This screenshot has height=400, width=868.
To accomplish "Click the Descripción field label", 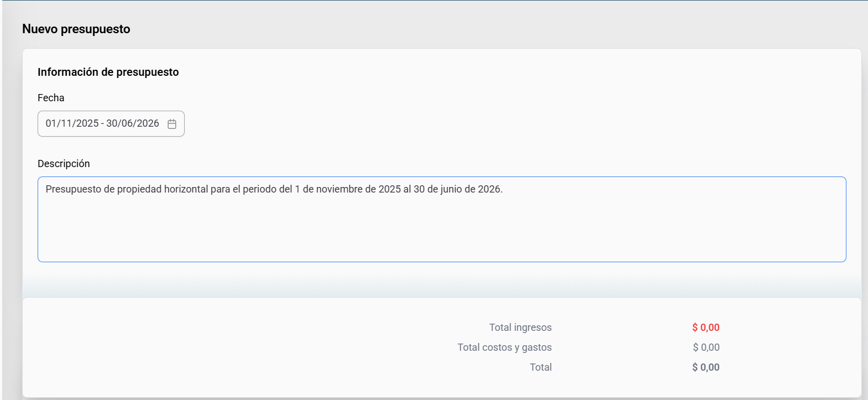I will point(64,164).
